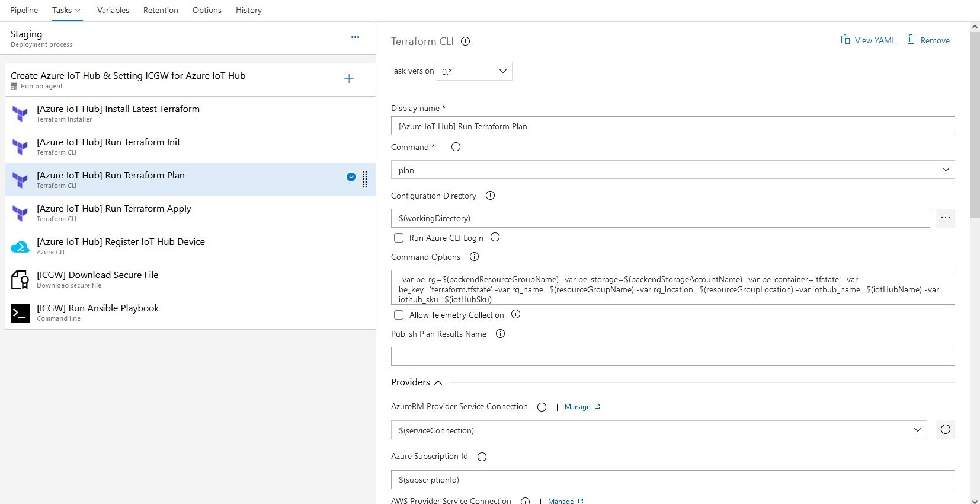Click the plus icon to add a task

click(x=349, y=78)
